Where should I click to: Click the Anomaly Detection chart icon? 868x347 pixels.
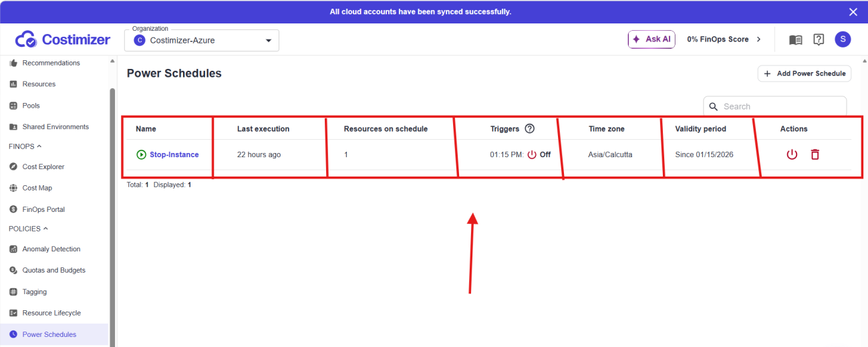point(13,249)
